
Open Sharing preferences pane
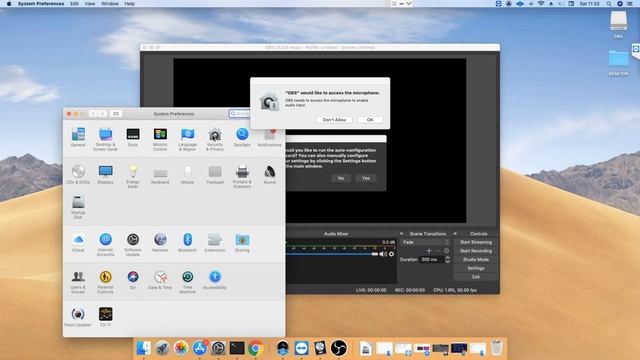click(242, 242)
